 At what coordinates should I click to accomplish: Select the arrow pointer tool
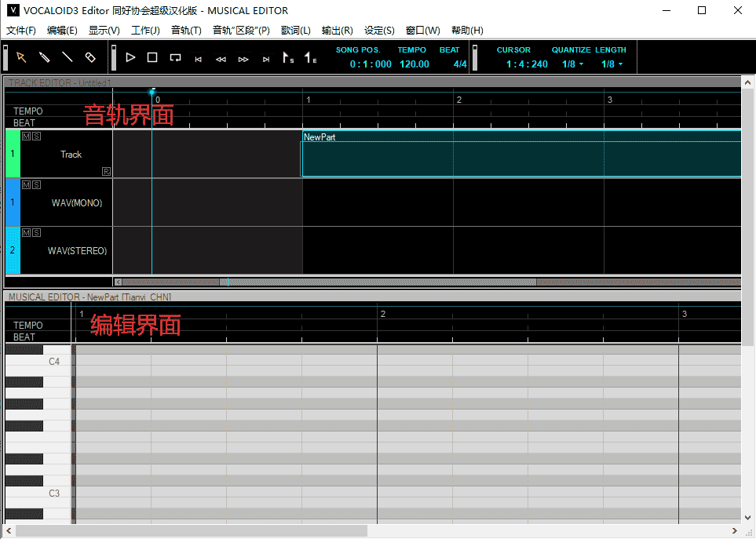(x=21, y=57)
